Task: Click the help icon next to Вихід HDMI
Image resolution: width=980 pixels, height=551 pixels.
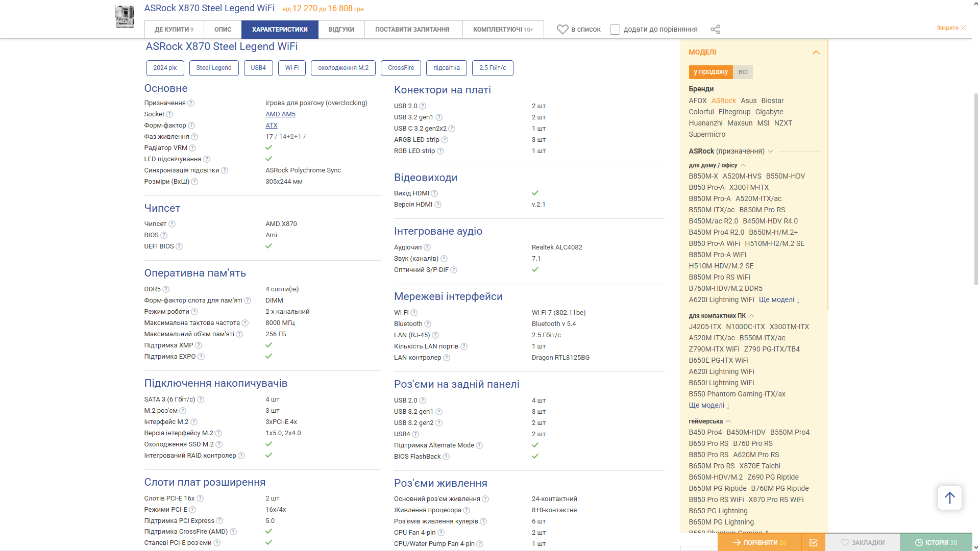Action: [434, 193]
